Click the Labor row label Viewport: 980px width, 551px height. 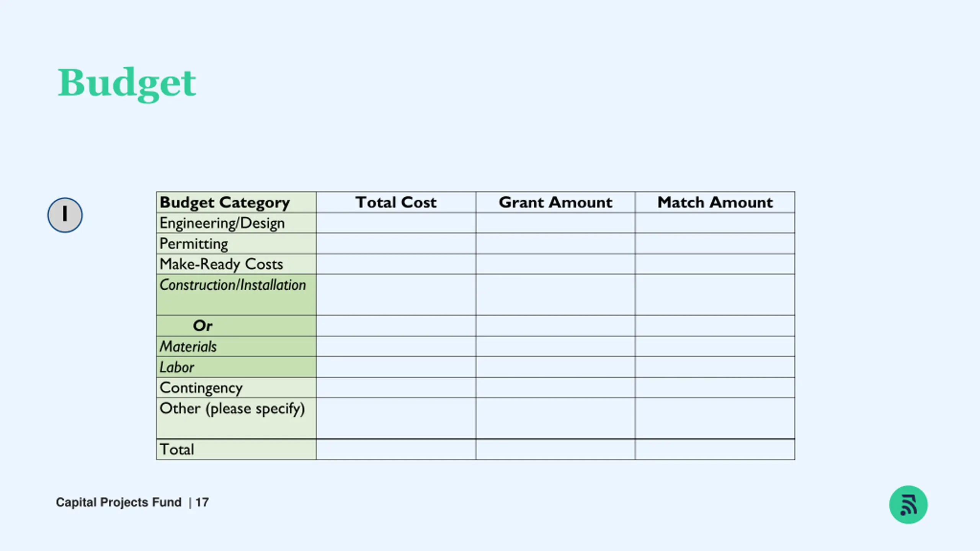coord(177,367)
